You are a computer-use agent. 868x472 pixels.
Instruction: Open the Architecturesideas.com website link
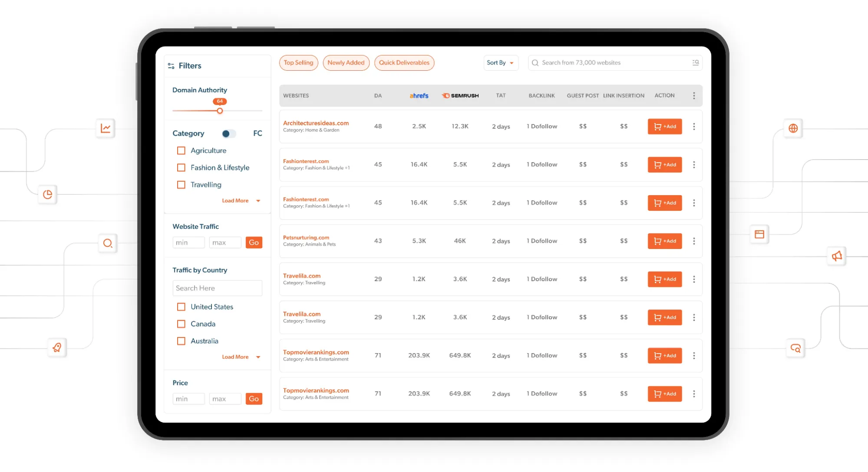[316, 123]
